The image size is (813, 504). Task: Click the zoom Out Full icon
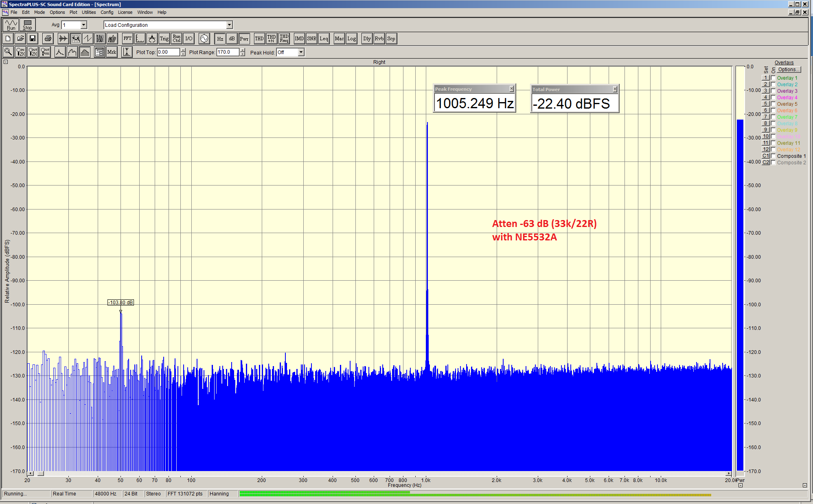pyautogui.click(x=45, y=52)
